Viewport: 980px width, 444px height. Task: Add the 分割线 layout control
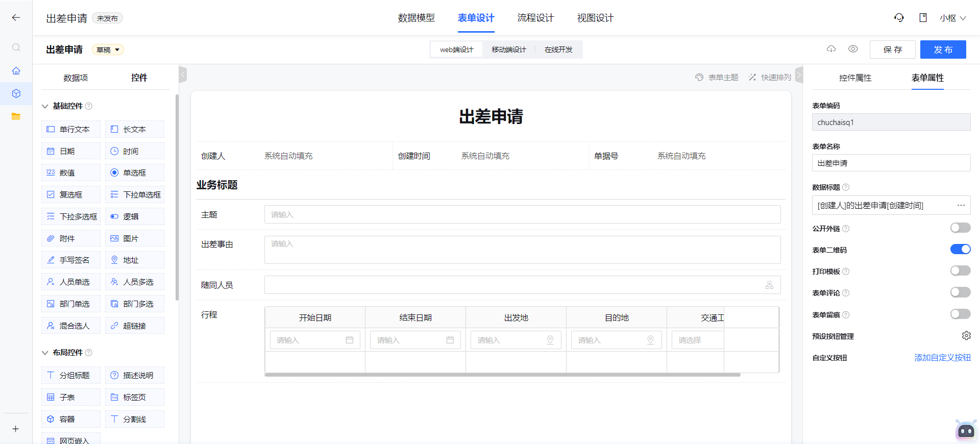tap(135, 419)
